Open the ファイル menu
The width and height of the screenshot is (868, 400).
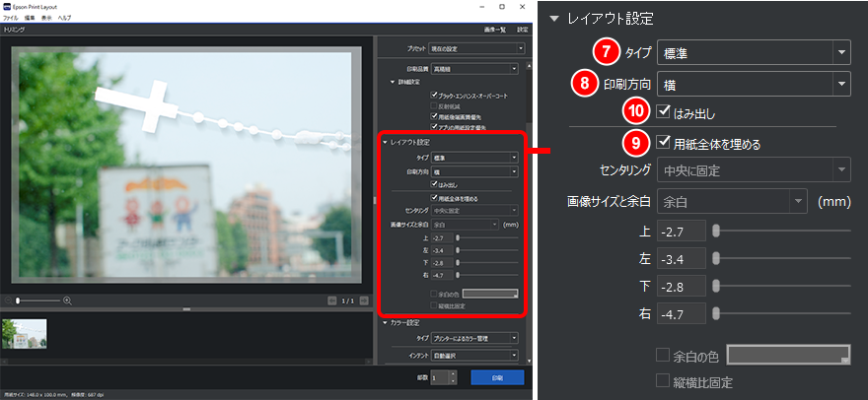coord(11,19)
